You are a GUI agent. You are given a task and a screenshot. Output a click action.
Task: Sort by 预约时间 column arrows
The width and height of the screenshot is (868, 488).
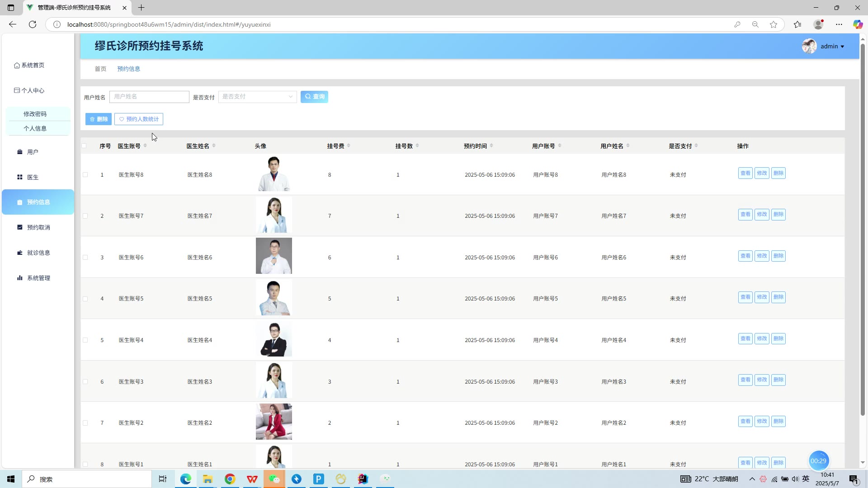pos(491,145)
